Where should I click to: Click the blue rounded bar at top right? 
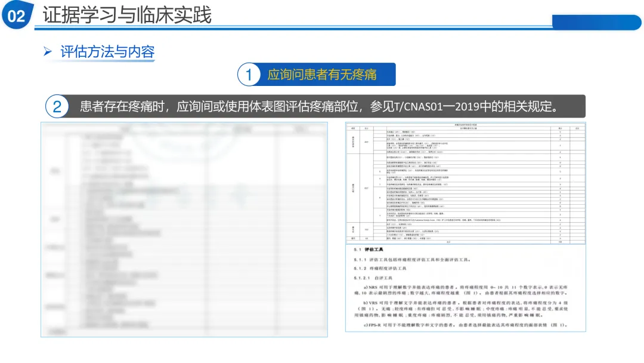point(596,21)
